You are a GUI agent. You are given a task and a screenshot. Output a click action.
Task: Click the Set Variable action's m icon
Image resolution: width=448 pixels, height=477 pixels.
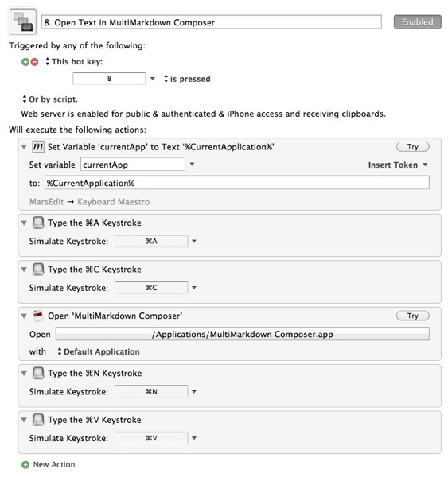pyautogui.click(x=38, y=147)
